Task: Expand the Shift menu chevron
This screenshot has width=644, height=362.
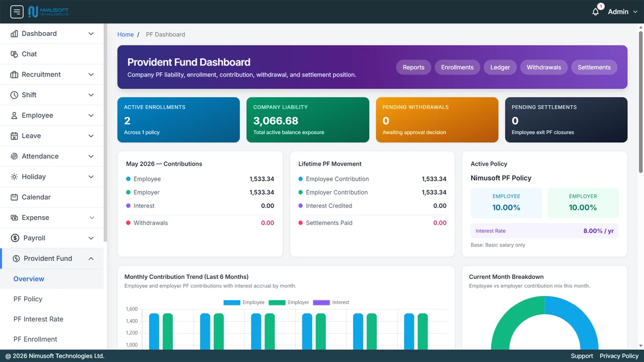Action: click(91, 95)
